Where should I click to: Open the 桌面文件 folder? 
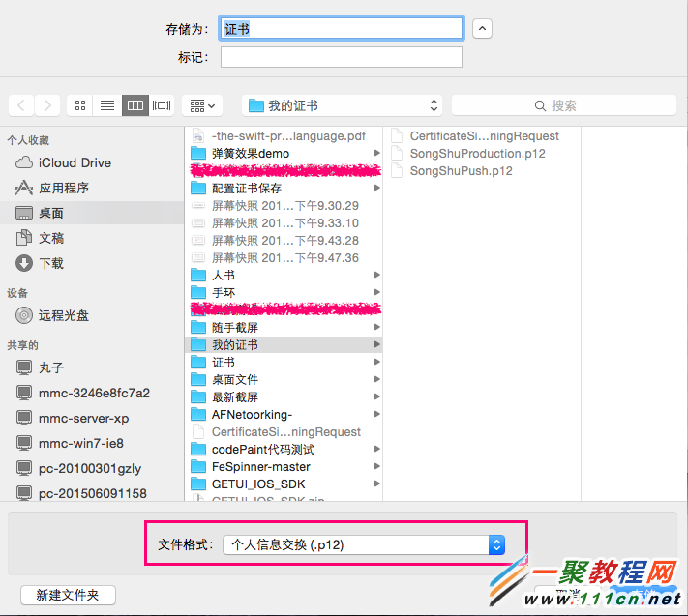click(x=284, y=380)
